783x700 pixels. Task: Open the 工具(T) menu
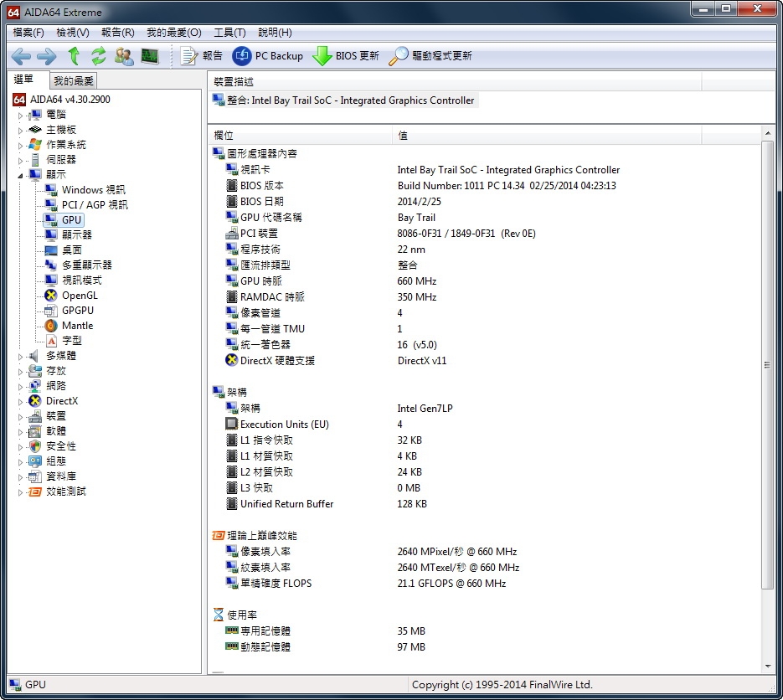pyautogui.click(x=229, y=33)
